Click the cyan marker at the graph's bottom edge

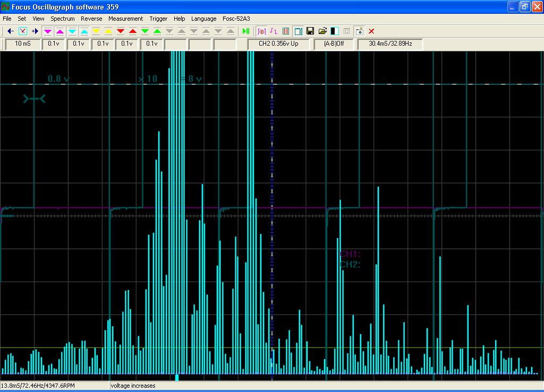[177, 377]
